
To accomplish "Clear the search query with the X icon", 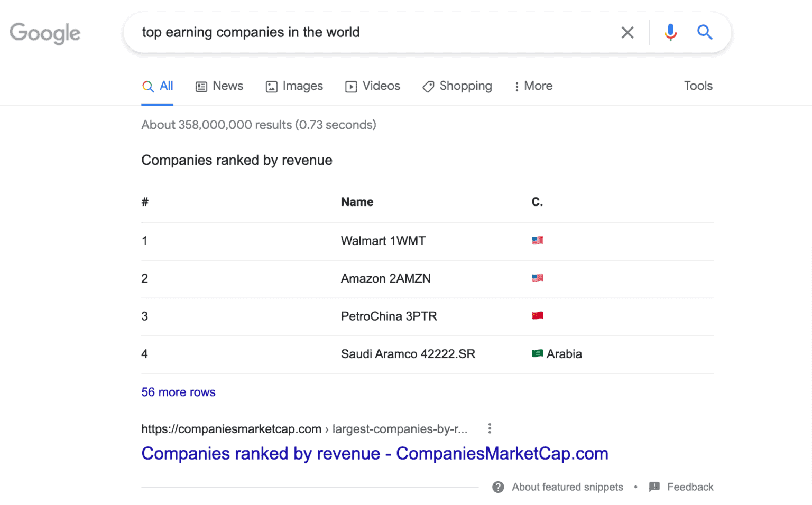I will tap(627, 32).
